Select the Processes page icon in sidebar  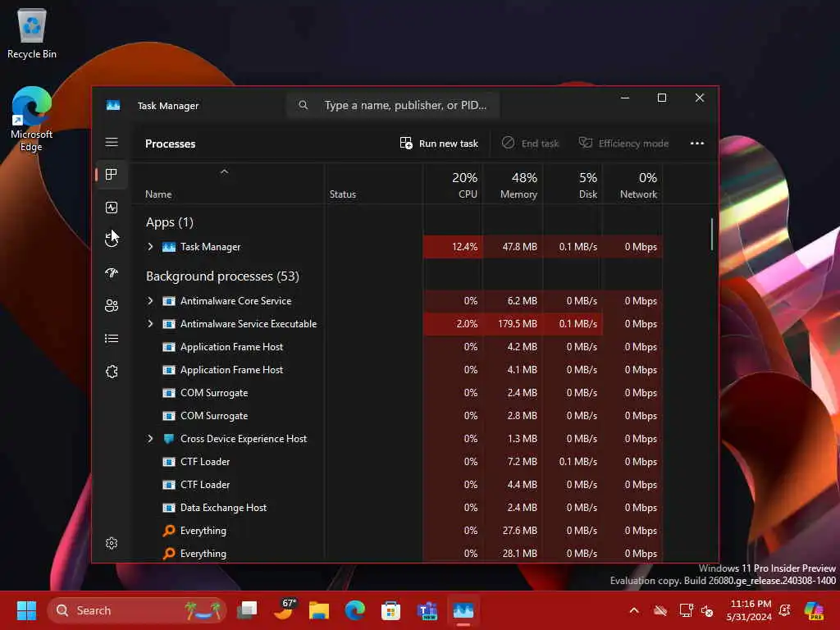tap(112, 174)
